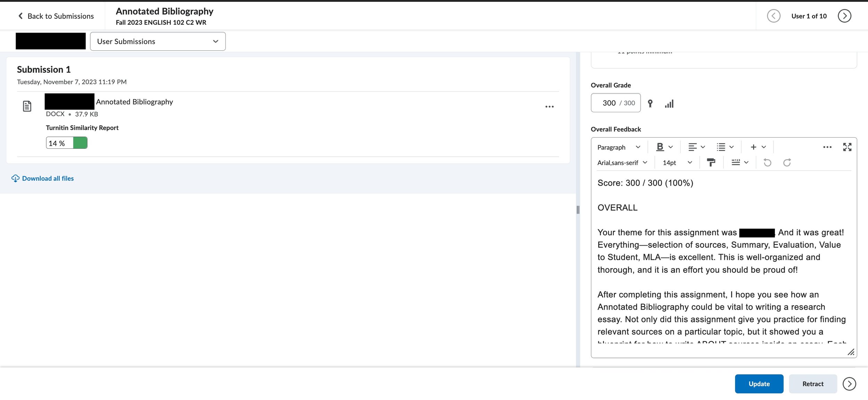Click the format painter icon
The width and height of the screenshot is (868, 400).
tap(711, 162)
